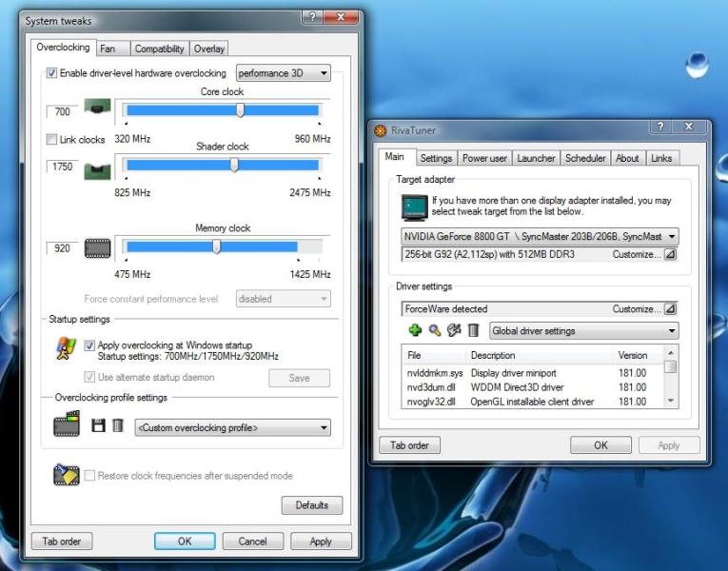This screenshot has height=571, width=728.
Task: Switch to Launcher tab
Action: [x=536, y=158]
